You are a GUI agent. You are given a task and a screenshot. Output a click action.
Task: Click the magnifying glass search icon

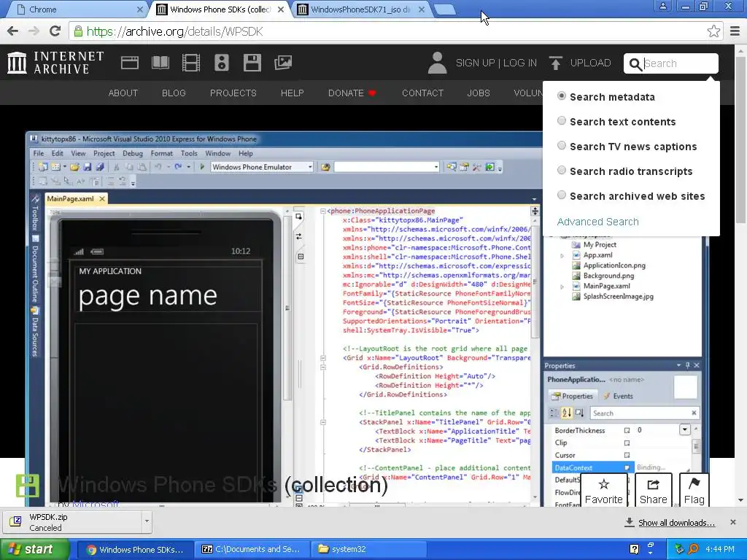635,64
